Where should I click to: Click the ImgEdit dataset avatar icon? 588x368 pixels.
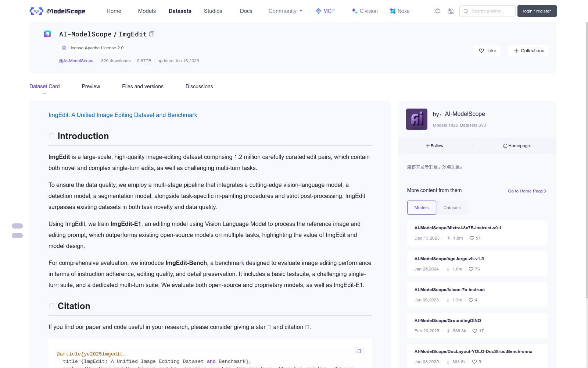click(47, 34)
